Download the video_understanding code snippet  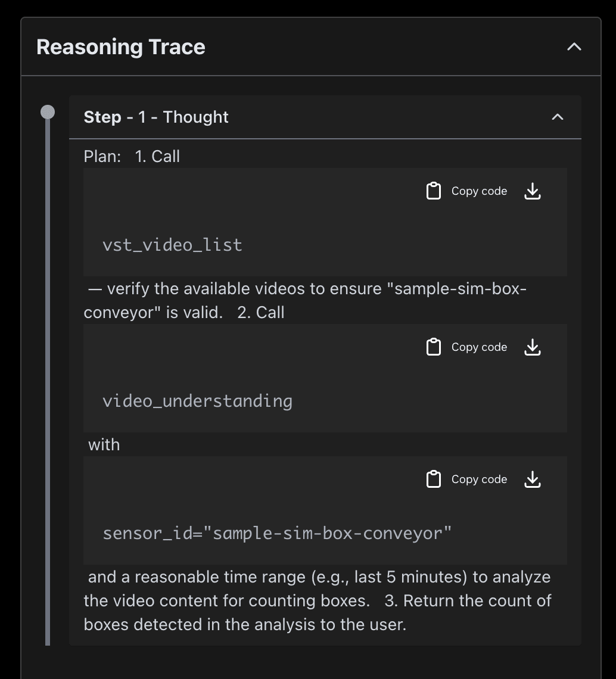point(533,347)
